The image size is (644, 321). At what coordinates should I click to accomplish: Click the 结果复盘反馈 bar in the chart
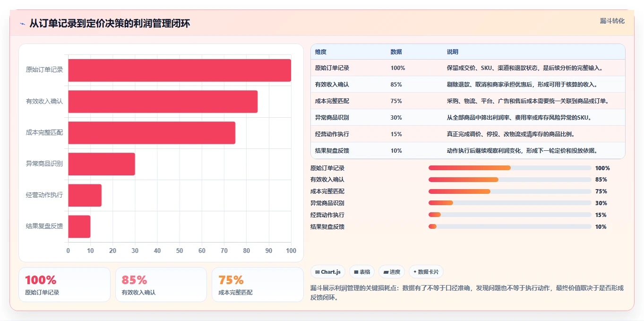tap(79, 226)
